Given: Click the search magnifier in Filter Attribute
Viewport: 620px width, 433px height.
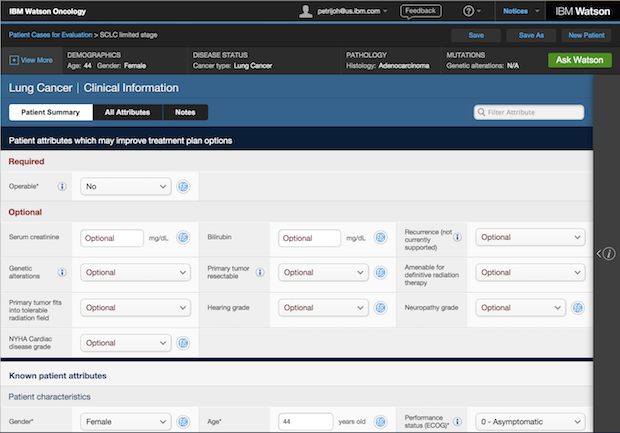Looking at the screenshot, I should pyautogui.click(x=481, y=112).
